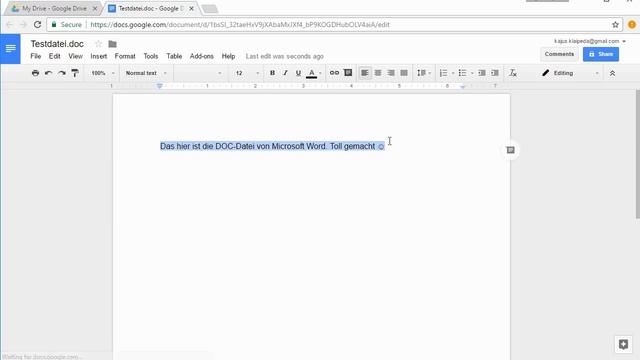Open the Explore button at bottom right

623,344
